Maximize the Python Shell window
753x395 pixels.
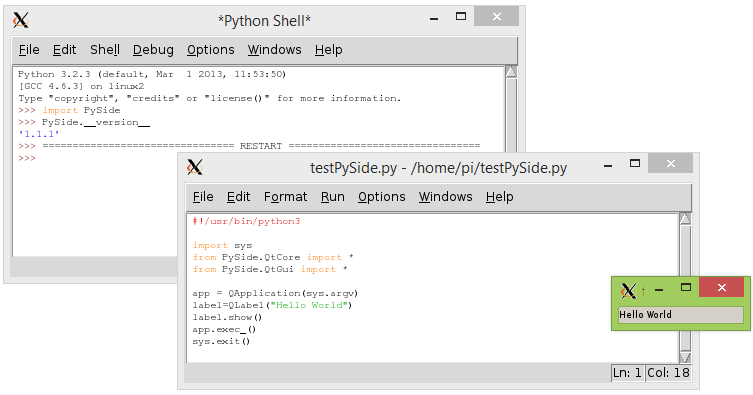point(461,17)
